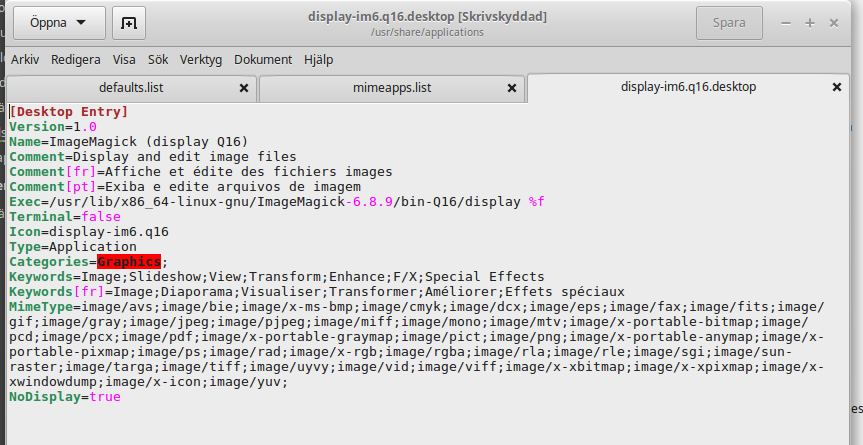Click the 'Display and edit image files' comment

point(185,157)
